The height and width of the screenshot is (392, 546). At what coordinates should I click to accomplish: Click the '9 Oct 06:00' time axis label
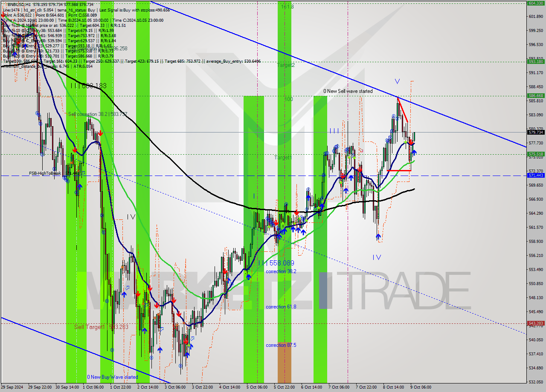(x=421, y=387)
